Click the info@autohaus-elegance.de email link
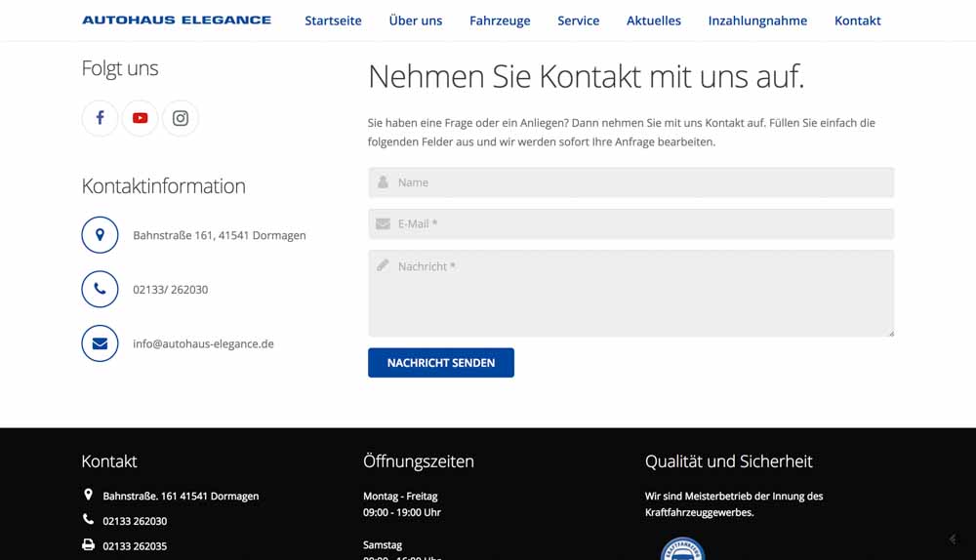 (x=203, y=344)
